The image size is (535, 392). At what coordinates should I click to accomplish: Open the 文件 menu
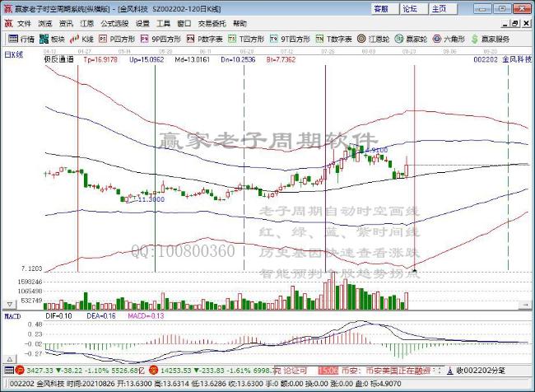point(24,24)
